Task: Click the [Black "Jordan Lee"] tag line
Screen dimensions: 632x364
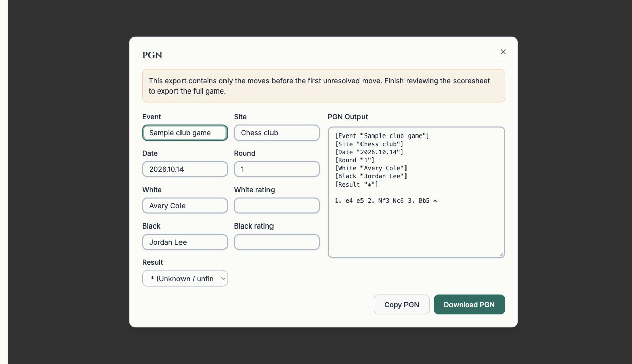Action: (x=371, y=176)
